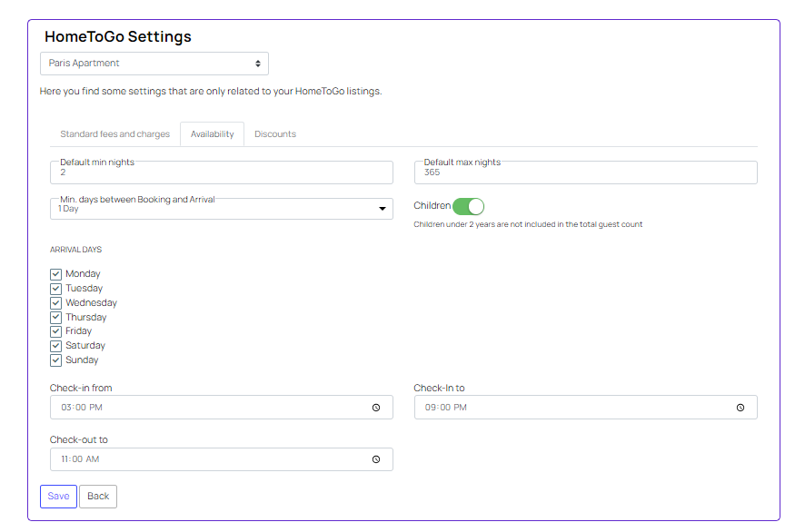Switch to Standard fees and charges tab

pos(115,133)
